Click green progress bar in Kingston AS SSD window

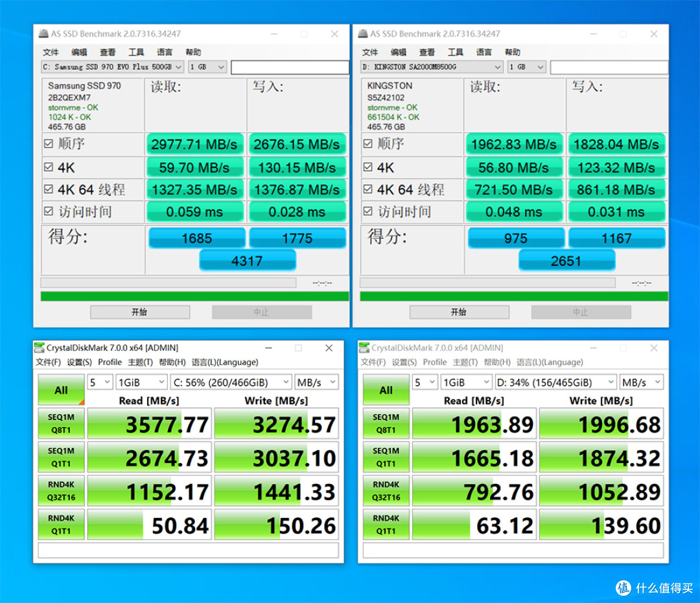pos(514,296)
